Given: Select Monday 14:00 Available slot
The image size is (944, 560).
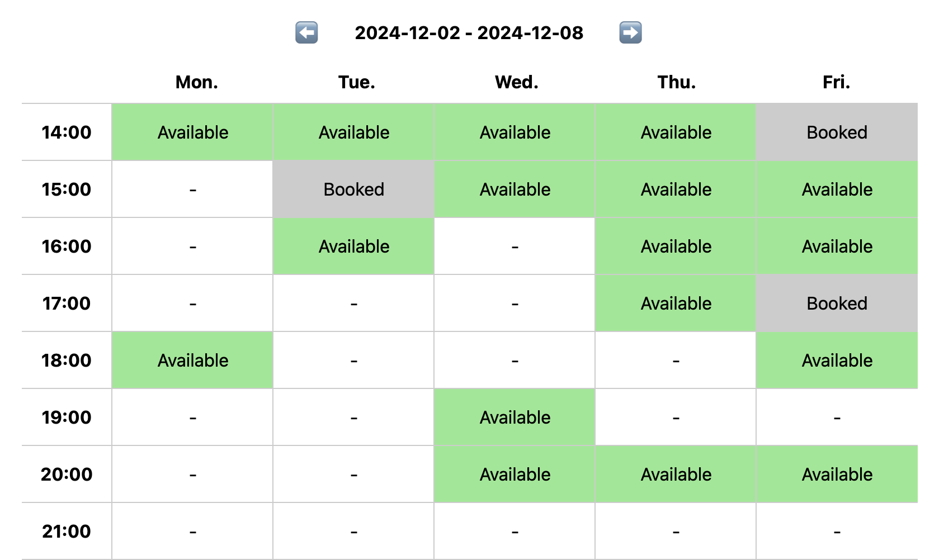Looking at the screenshot, I should pos(193,132).
